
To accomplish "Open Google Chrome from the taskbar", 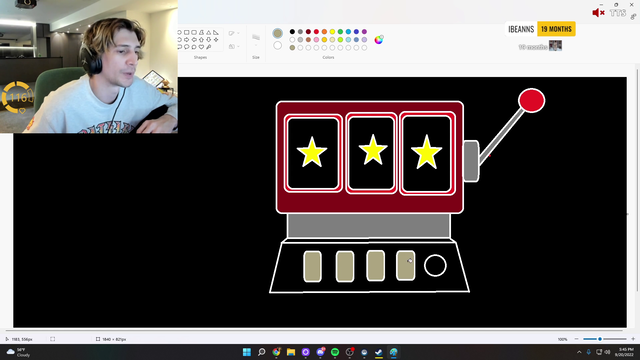I will [x=276, y=352].
